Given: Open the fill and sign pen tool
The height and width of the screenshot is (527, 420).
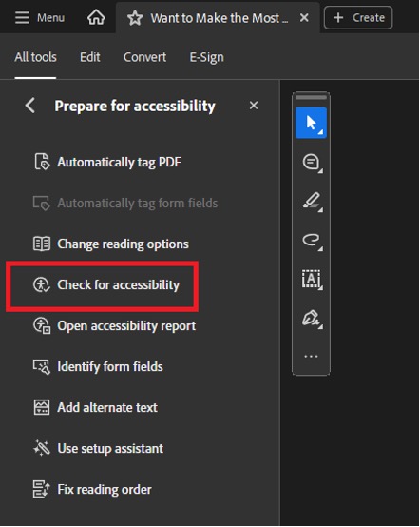Looking at the screenshot, I should pos(312,319).
